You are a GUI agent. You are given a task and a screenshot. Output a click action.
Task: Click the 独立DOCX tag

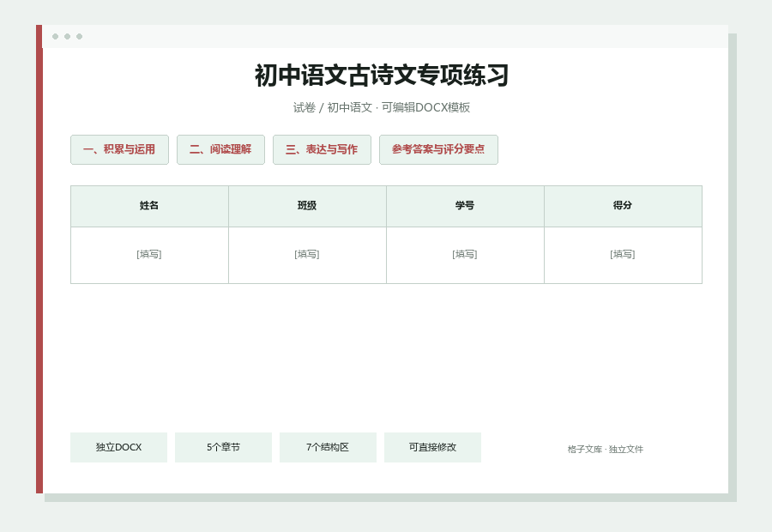(x=118, y=447)
